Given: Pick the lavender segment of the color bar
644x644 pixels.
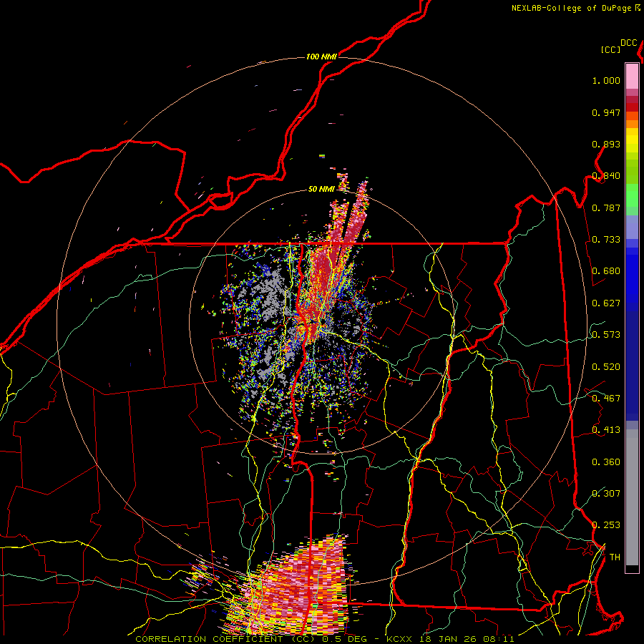Looking at the screenshot, I should [x=632, y=227].
